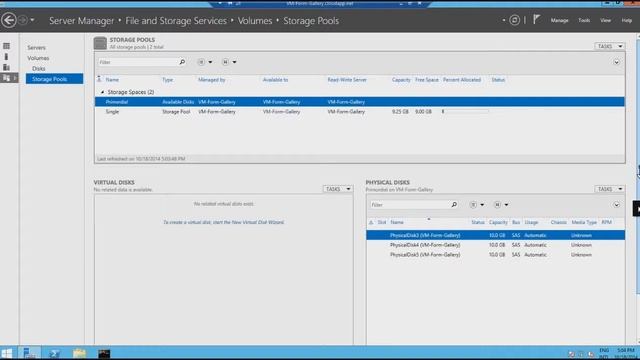Refresh Server Manager with the refresh icon

514,20
